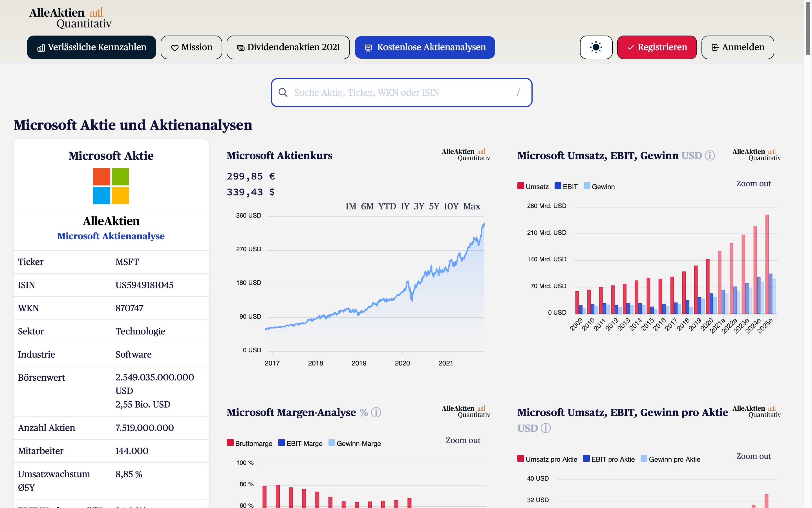Click info icon beside pro Aktie USD

click(x=546, y=428)
